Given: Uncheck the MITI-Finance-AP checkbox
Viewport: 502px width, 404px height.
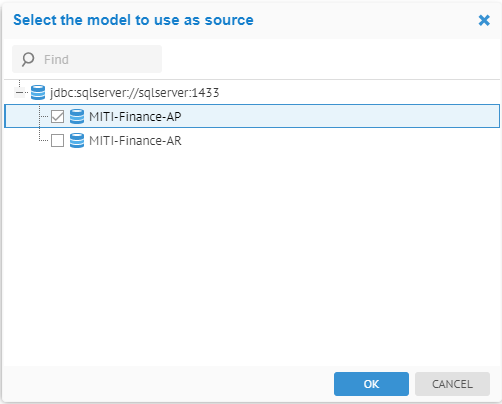Looking at the screenshot, I should coord(57,117).
